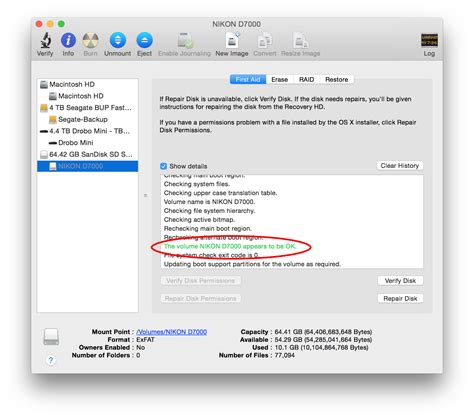This screenshot has height=418, width=474.
Task: Click the Format value ExFAT
Action: pos(145,340)
